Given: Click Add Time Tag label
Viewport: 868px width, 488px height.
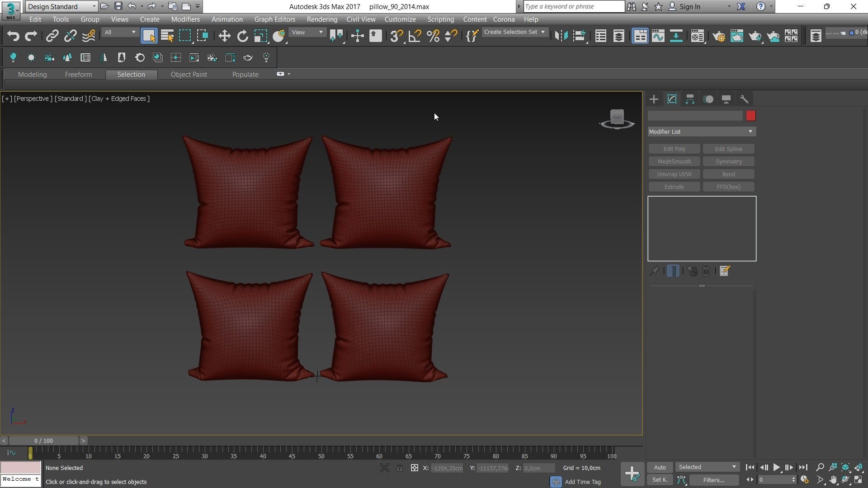Looking at the screenshot, I should tap(582, 482).
